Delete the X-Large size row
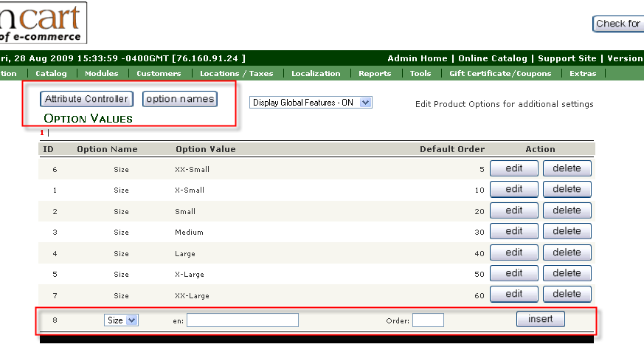Viewport: 644px width, 347px height. (x=567, y=273)
